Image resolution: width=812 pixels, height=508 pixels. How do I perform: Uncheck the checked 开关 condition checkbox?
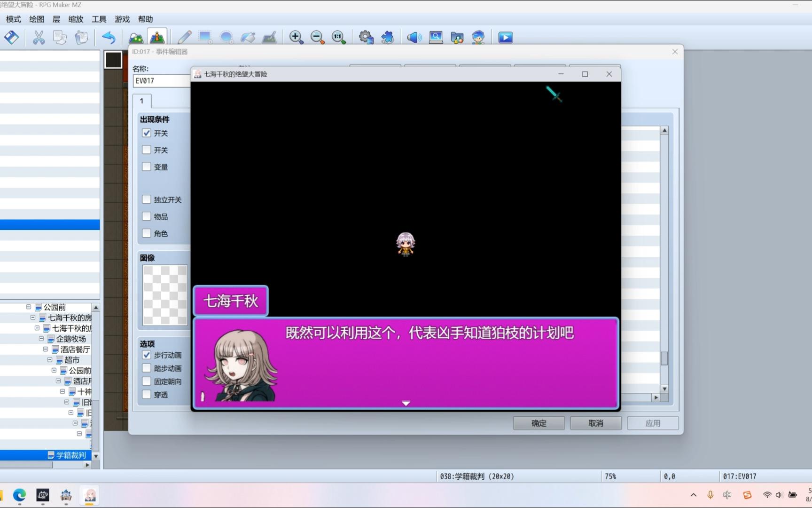pyautogui.click(x=147, y=133)
